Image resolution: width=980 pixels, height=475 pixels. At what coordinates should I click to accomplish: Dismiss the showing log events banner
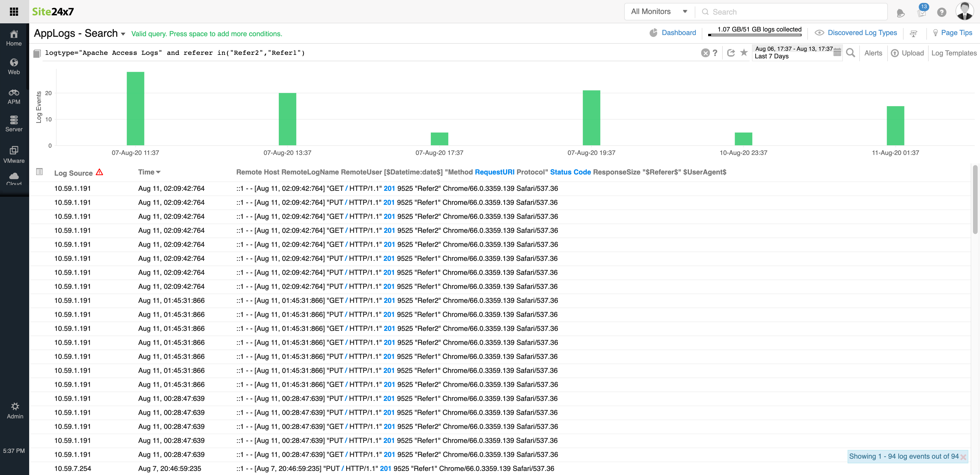pyautogui.click(x=963, y=457)
